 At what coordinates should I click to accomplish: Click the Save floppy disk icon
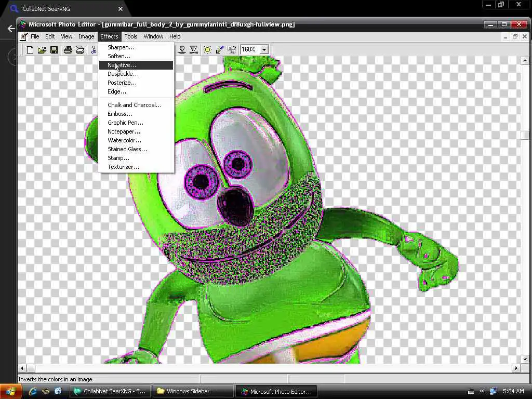[54, 50]
